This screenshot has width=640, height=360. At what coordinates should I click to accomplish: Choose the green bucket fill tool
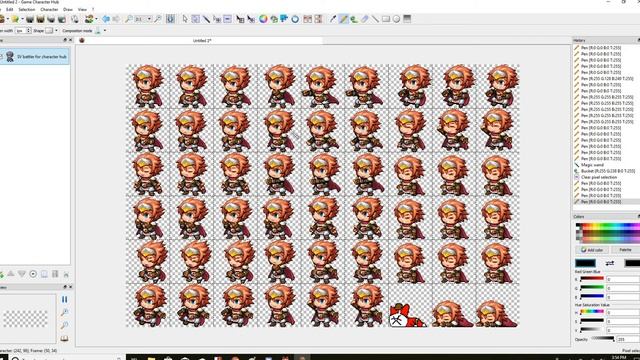point(354,19)
